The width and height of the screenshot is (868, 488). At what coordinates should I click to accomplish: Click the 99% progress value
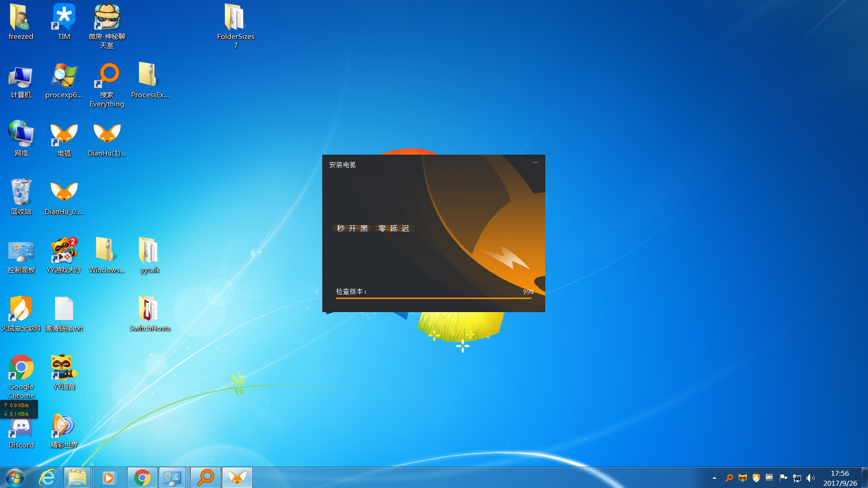528,292
